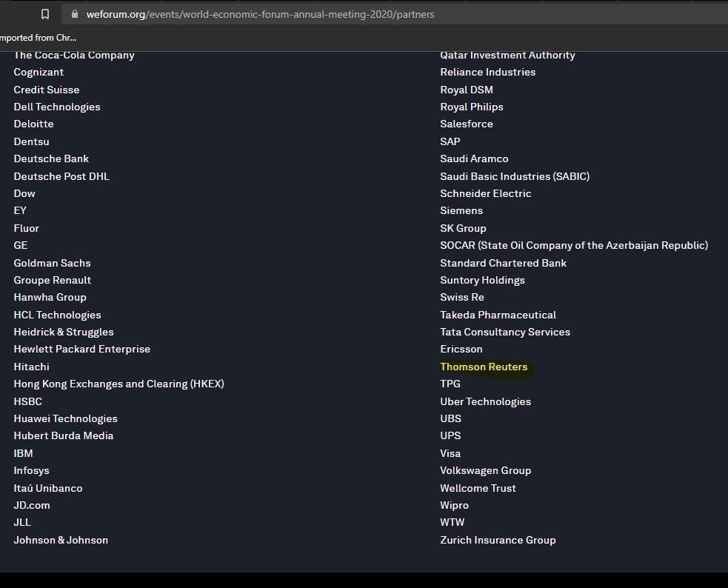Image resolution: width=728 pixels, height=588 pixels.
Task: Click Saudi Basic Industries (SABIC)
Action: pos(515,176)
